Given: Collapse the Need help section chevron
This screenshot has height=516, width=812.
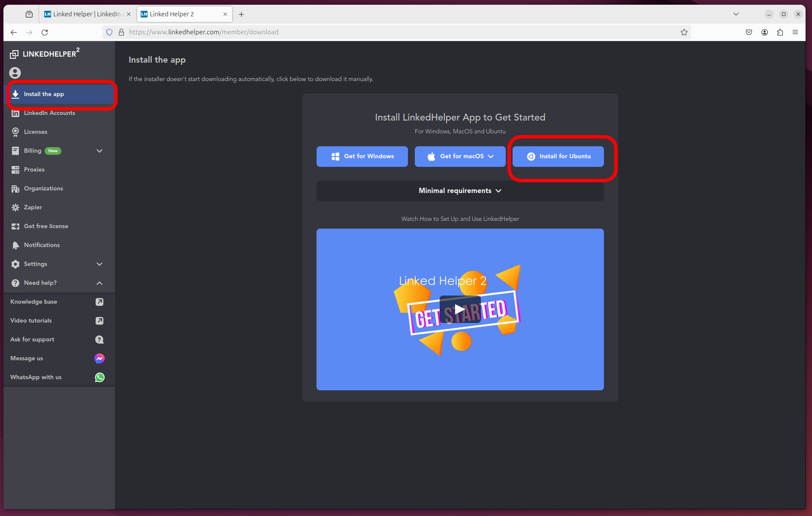Looking at the screenshot, I should [100, 283].
